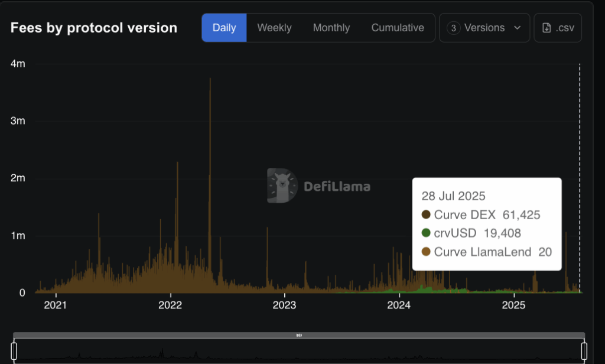The width and height of the screenshot is (605, 364).
Task: Click the 2023 x-axis label
Action: [x=284, y=305]
